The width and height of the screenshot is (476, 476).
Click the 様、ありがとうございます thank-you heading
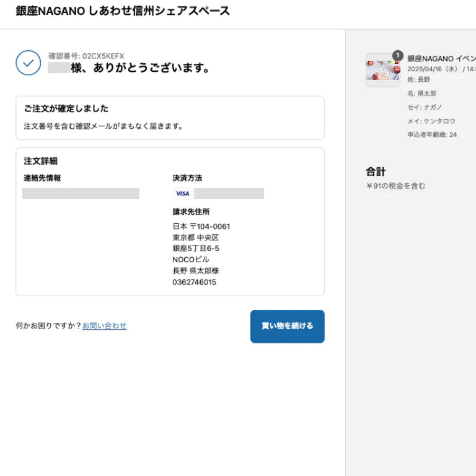point(140,68)
